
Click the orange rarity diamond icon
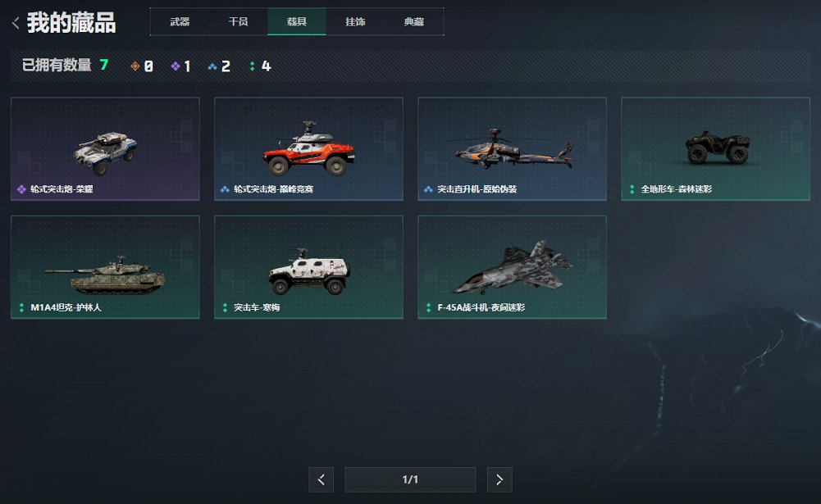coord(135,66)
